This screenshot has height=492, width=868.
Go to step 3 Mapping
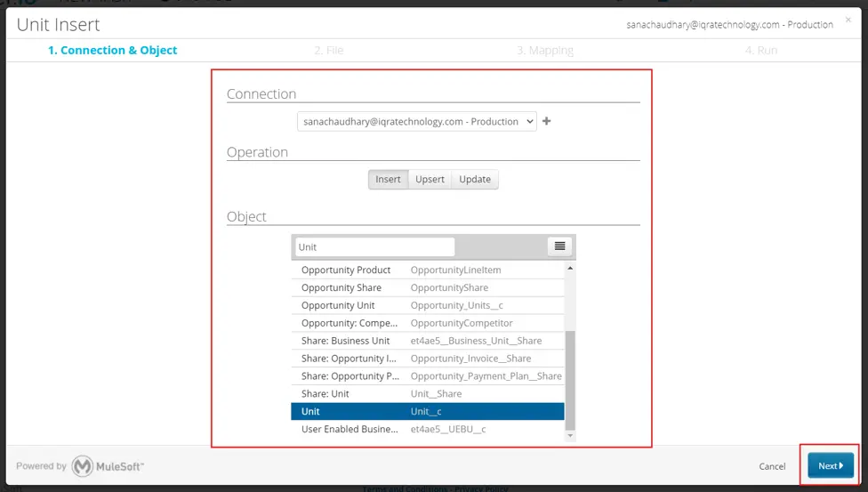545,51
